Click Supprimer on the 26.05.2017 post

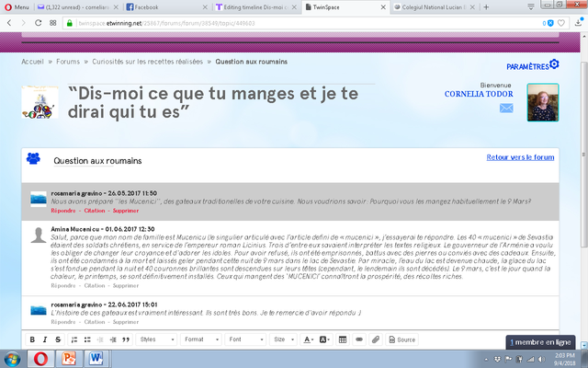click(x=126, y=211)
